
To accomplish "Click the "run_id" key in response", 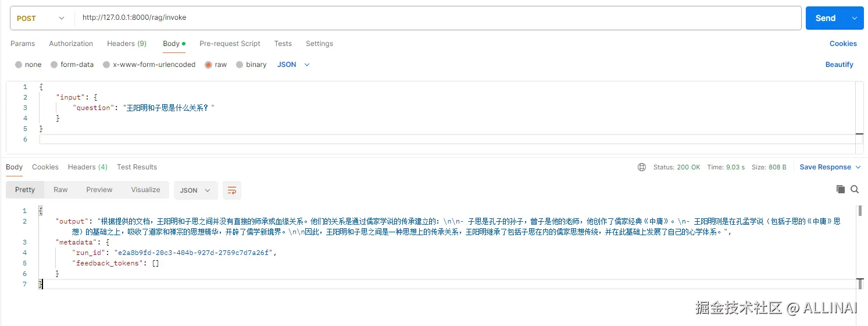I will (89, 253).
